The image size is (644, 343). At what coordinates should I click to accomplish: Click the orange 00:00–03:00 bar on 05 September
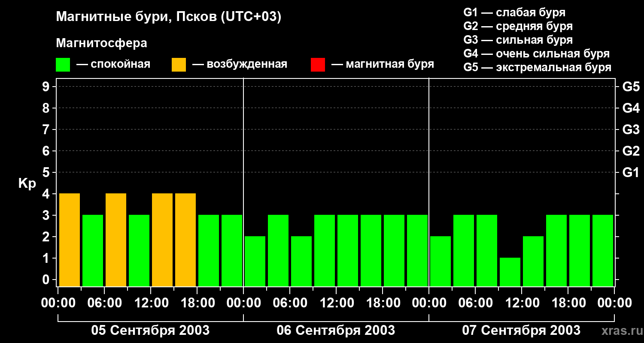point(70,240)
